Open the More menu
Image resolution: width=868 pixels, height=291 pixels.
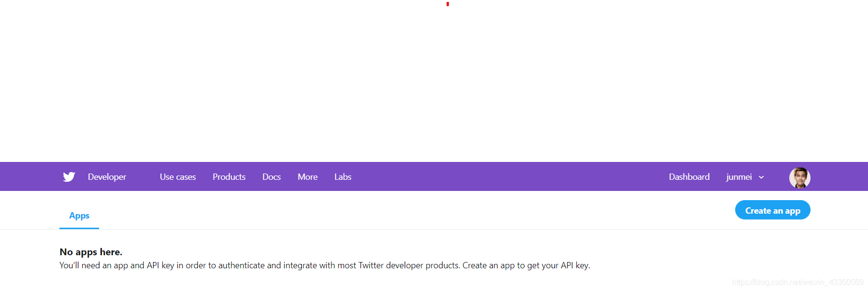click(x=308, y=177)
